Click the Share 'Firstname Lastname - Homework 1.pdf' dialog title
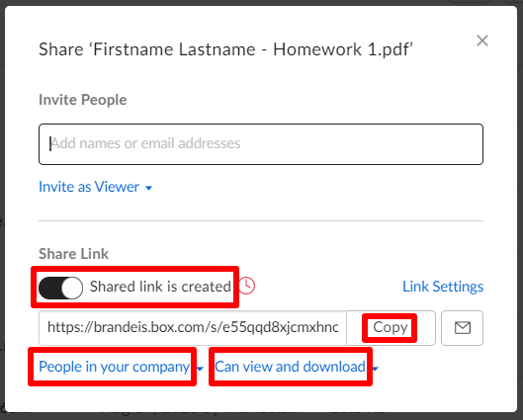 (x=225, y=49)
